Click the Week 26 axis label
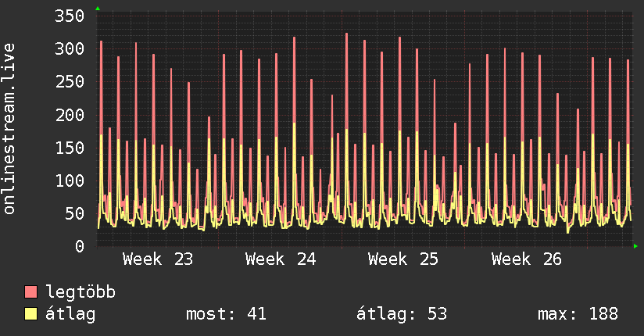 (526, 259)
